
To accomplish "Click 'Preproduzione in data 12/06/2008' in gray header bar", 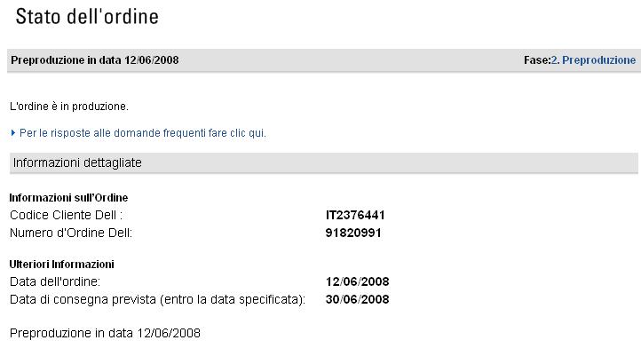I will 95,60.
